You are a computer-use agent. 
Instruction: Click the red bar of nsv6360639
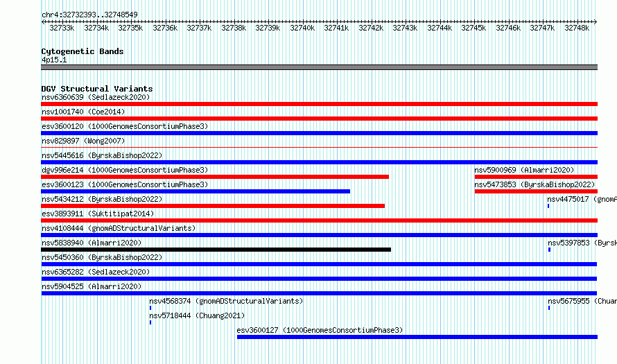click(x=319, y=104)
